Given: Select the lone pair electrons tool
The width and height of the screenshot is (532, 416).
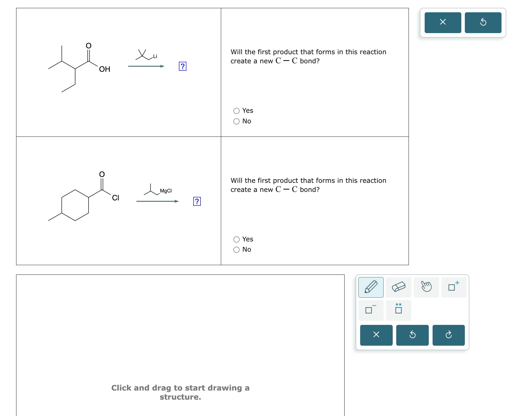Looking at the screenshot, I should coord(399,310).
